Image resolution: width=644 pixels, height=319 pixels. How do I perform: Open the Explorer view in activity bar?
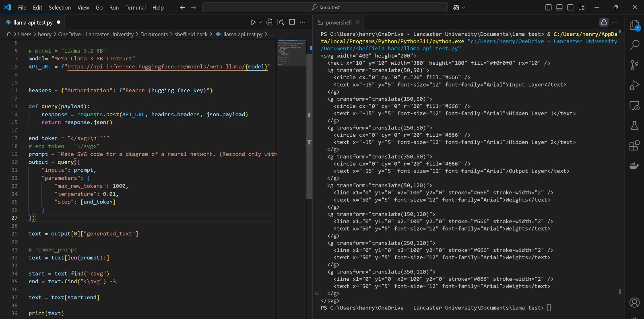(x=634, y=25)
